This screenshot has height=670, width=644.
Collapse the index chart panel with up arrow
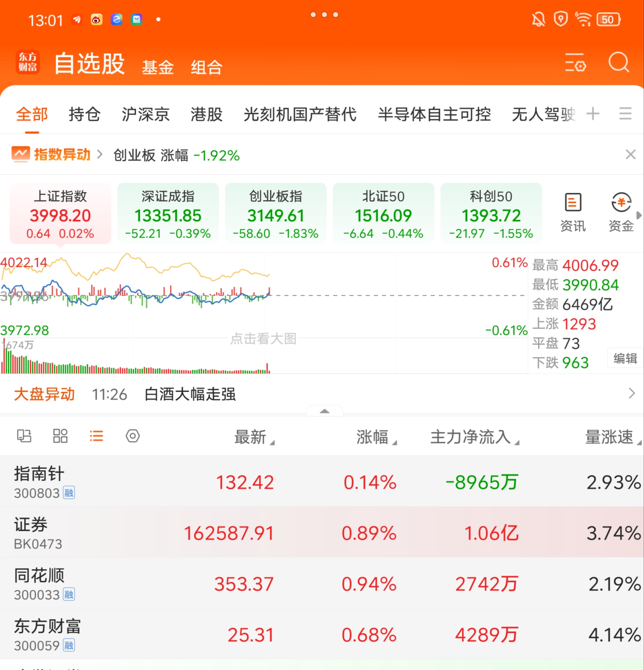(324, 411)
